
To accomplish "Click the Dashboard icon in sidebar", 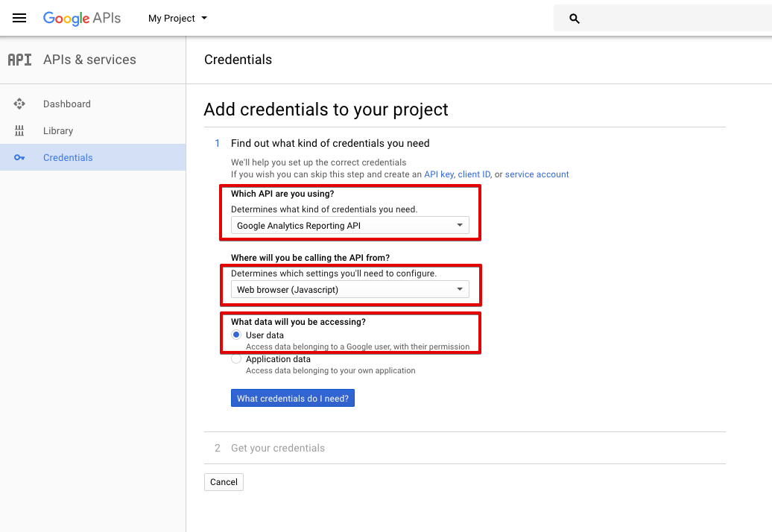I will (19, 104).
